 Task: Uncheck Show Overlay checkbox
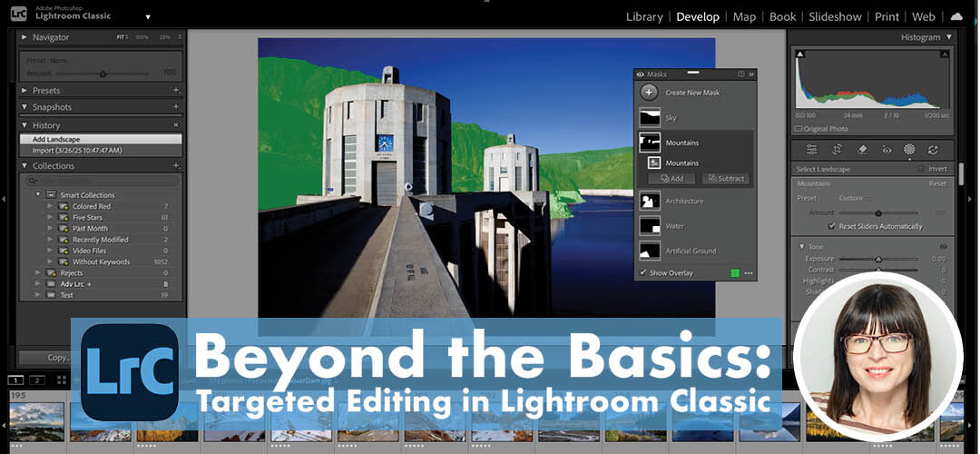(x=642, y=272)
